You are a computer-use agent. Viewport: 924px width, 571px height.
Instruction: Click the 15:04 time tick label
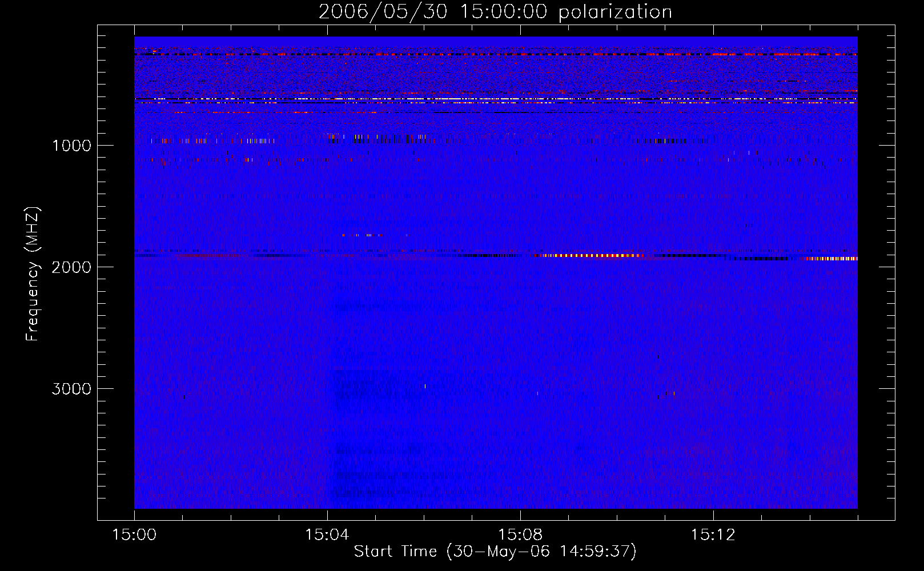point(327,535)
